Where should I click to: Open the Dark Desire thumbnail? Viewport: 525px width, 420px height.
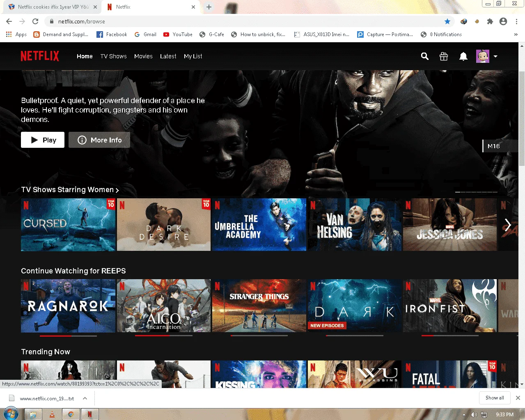point(164,225)
